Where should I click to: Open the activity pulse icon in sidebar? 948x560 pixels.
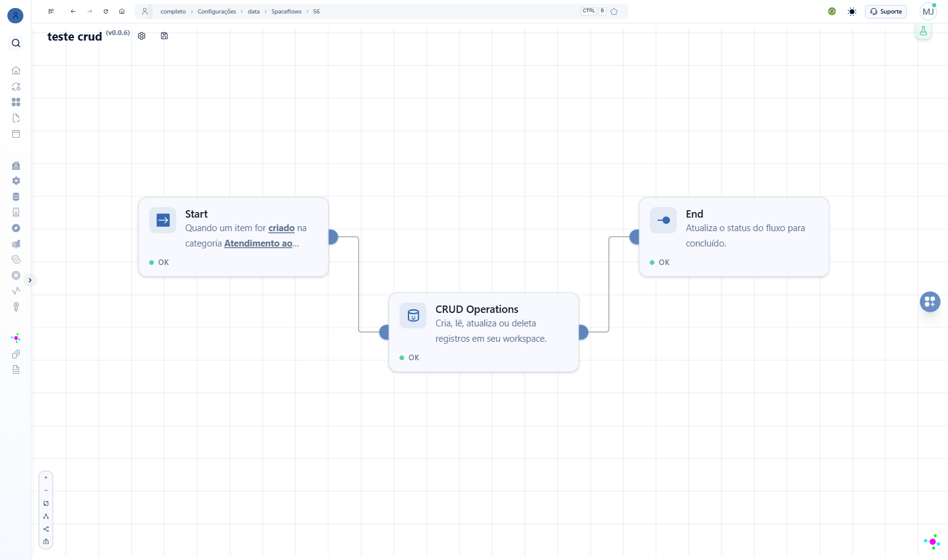(x=16, y=291)
